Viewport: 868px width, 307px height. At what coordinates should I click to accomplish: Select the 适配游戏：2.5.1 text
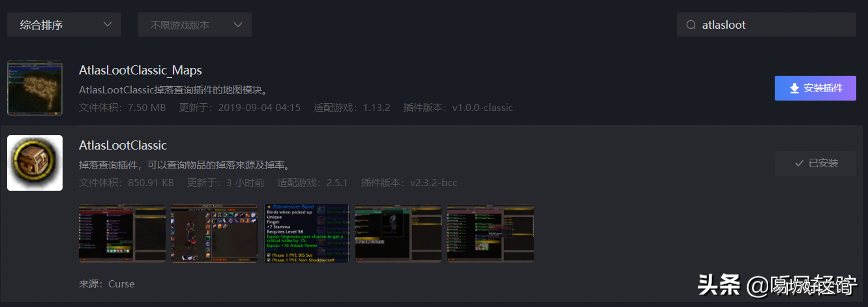pos(312,182)
